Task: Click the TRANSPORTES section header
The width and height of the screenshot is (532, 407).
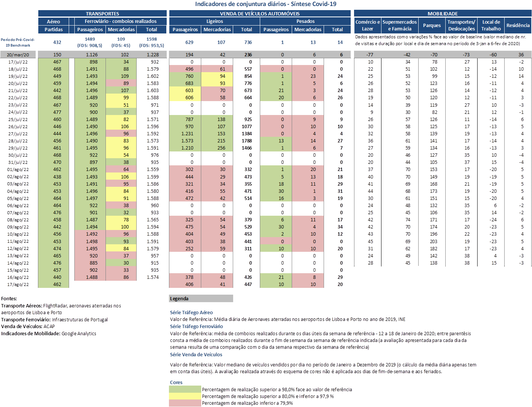Action: pyautogui.click(x=102, y=14)
